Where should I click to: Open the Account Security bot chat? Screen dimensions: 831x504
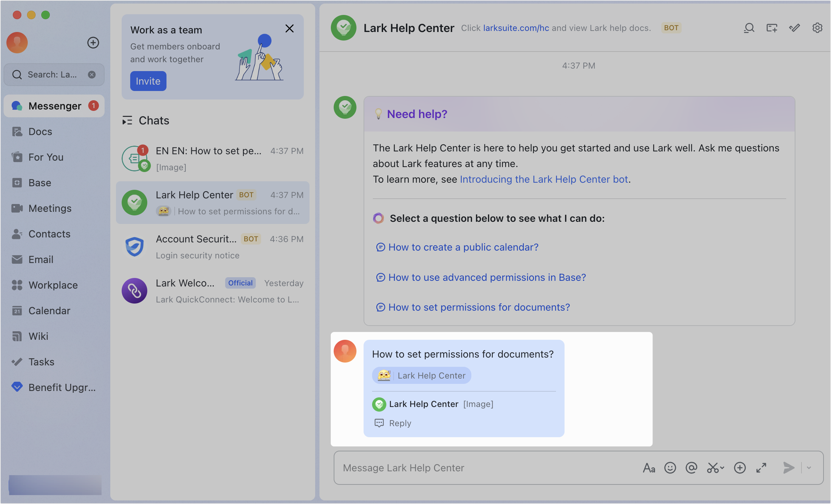213,247
